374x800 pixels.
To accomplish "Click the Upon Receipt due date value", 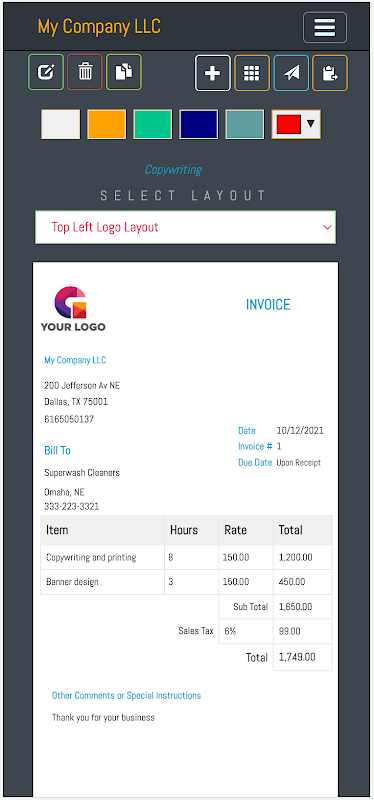I will click(298, 463).
